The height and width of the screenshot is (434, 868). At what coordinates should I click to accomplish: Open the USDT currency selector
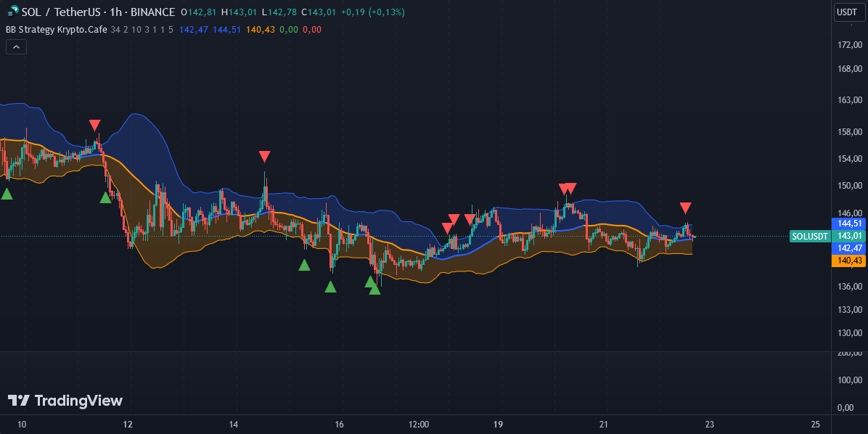pos(847,12)
